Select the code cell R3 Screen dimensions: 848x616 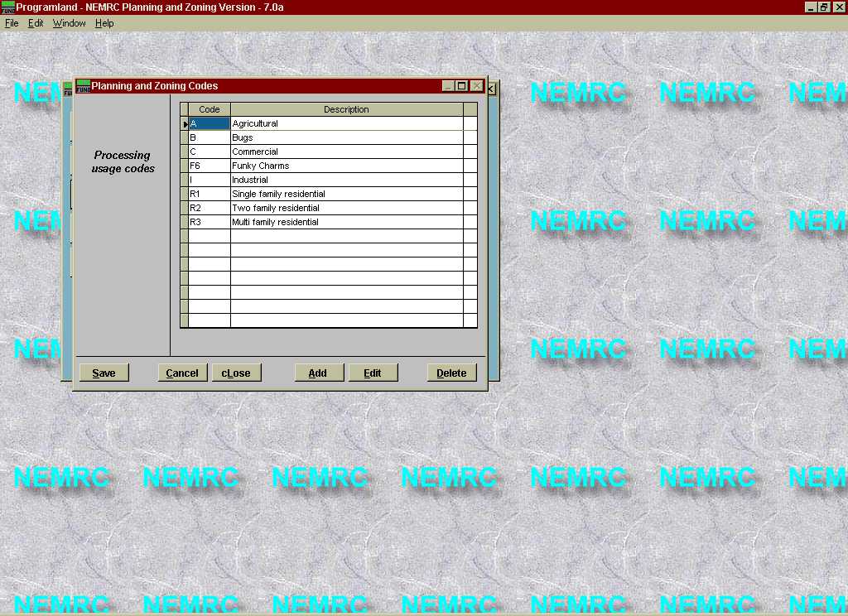[x=210, y=222]
